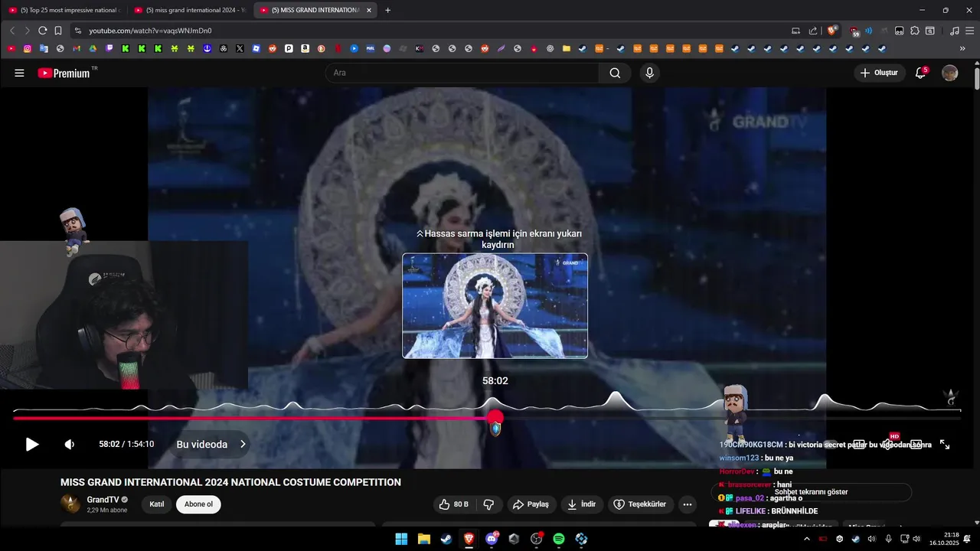This screenshot has height=551, width=980.
Task: Show hidden bookmarks overflow chevron
Action: coord(962,48)
